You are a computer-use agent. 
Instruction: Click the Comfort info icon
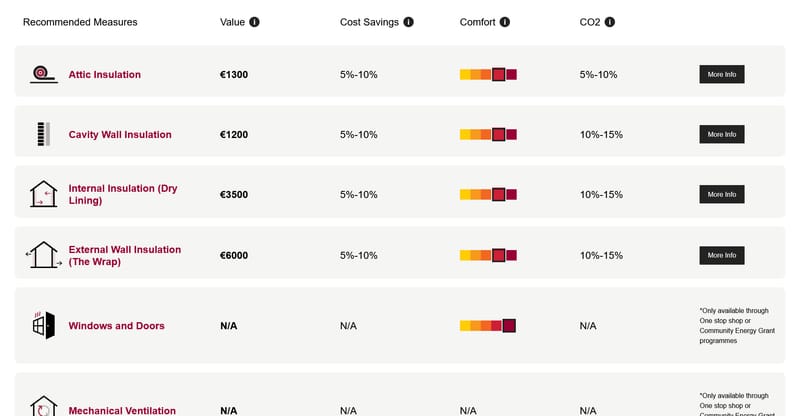(505, 22)
